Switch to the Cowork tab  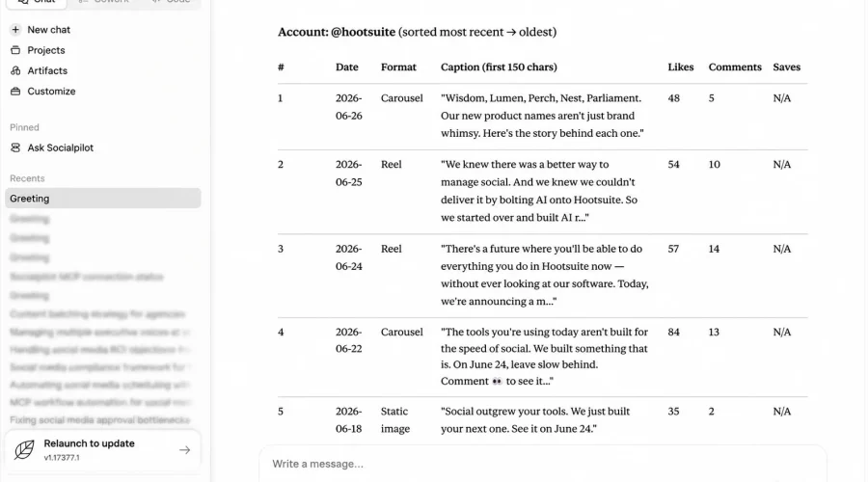[103, 2]
